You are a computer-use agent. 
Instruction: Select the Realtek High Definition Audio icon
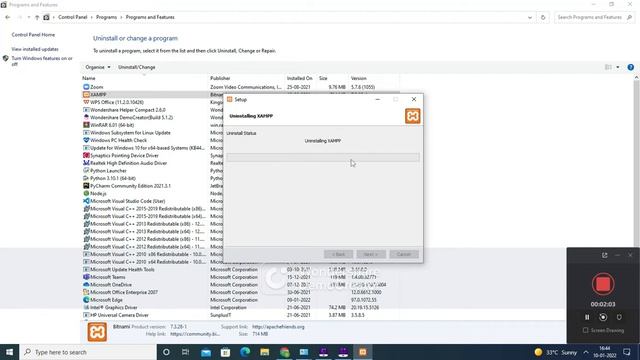pos(86,163)
